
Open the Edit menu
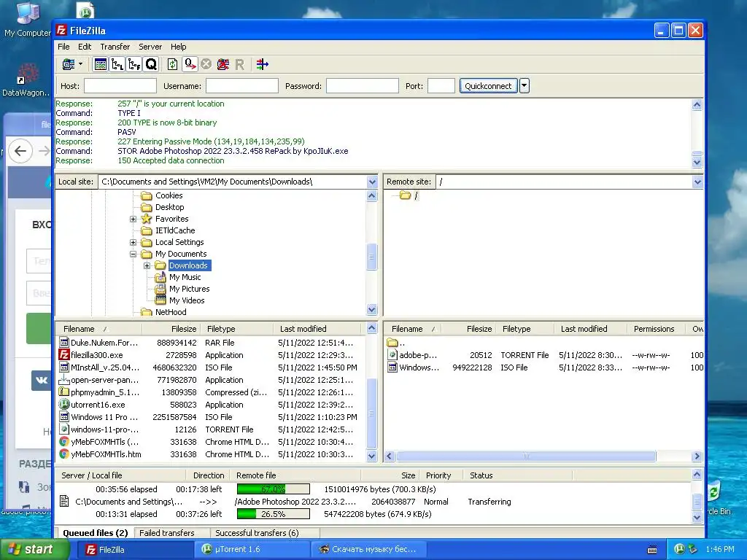85,47
